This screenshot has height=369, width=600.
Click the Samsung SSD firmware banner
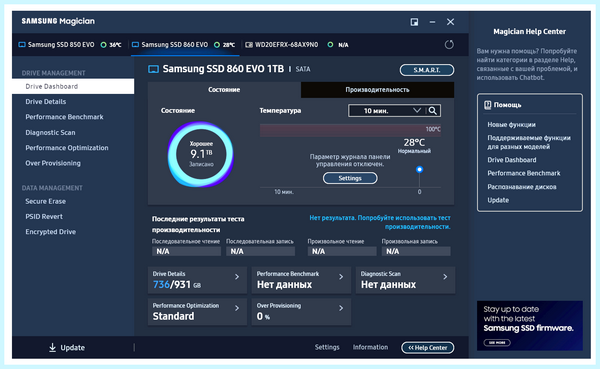pos(530,326)
